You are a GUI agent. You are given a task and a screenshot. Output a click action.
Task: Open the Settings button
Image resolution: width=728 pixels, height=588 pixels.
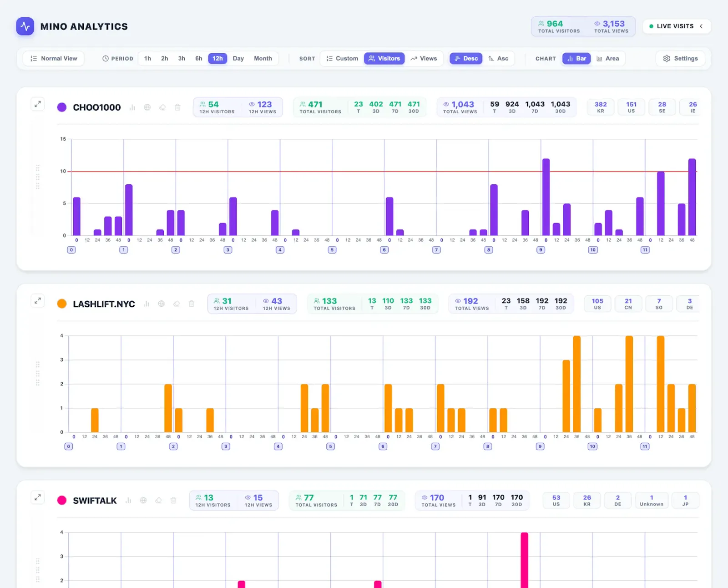[x=680, y=59]
